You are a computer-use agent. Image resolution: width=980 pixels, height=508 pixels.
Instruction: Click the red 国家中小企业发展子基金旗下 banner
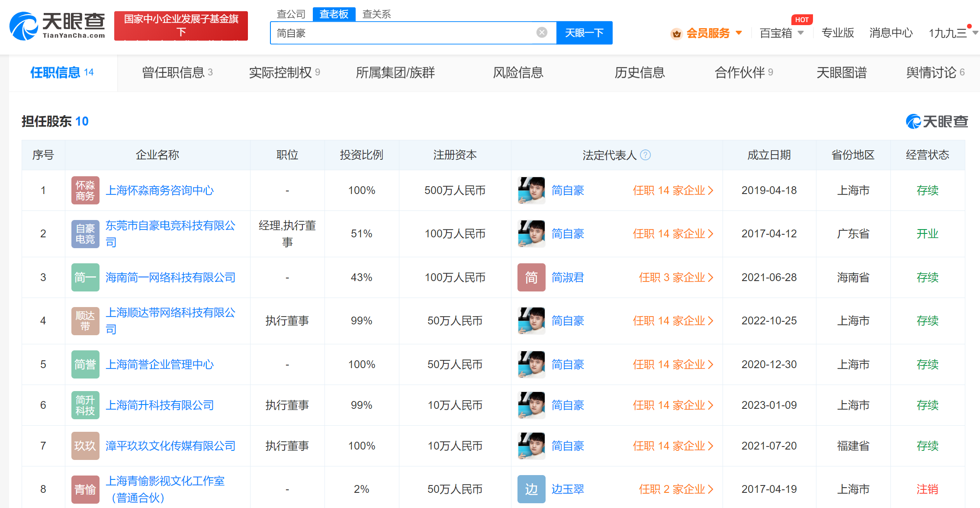pyautogui.click(x=181, y=26)
